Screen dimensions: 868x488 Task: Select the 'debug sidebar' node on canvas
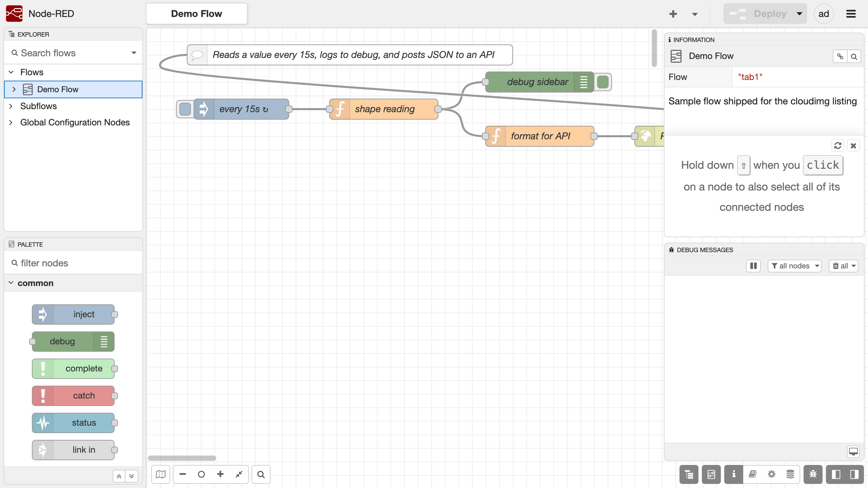point(540,82)
